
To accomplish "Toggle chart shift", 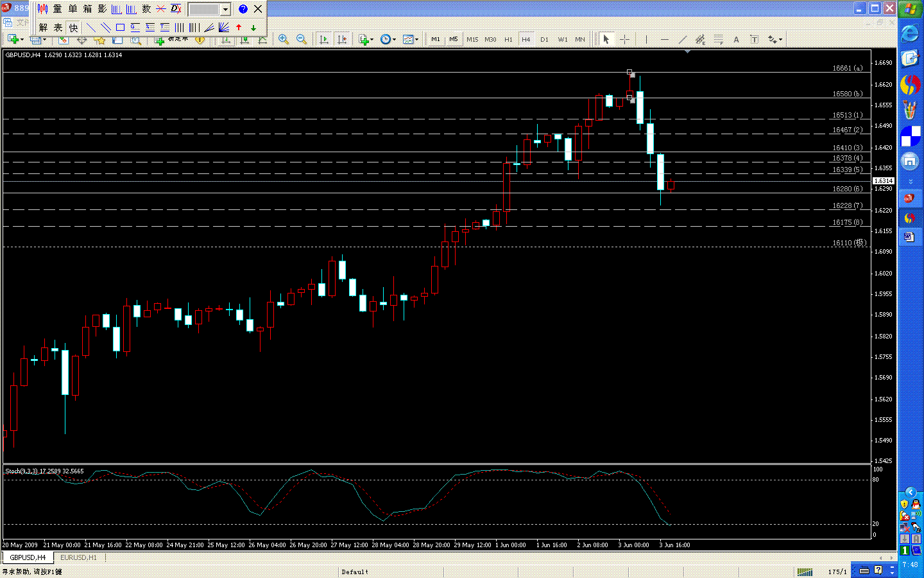I will [342, 40].
